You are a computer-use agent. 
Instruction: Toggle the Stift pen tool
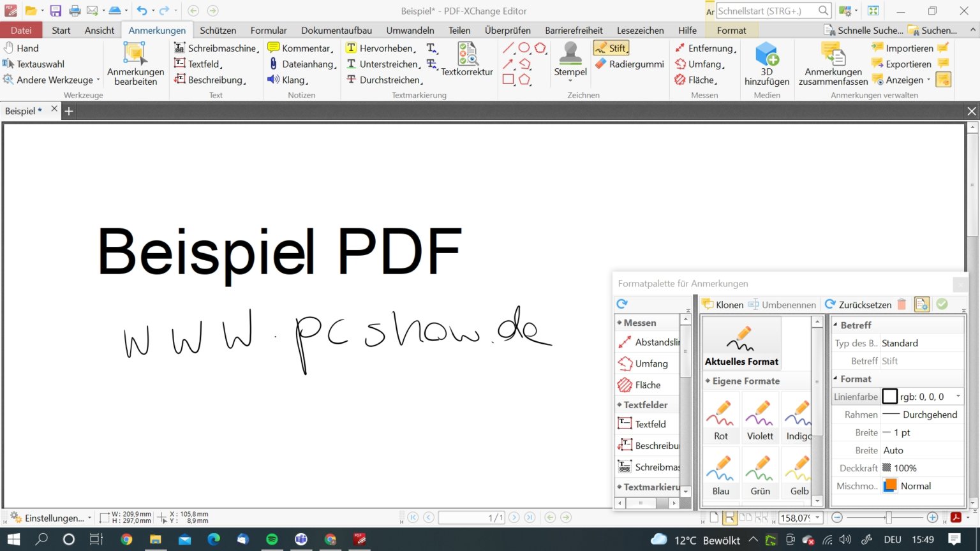point(611,48)
